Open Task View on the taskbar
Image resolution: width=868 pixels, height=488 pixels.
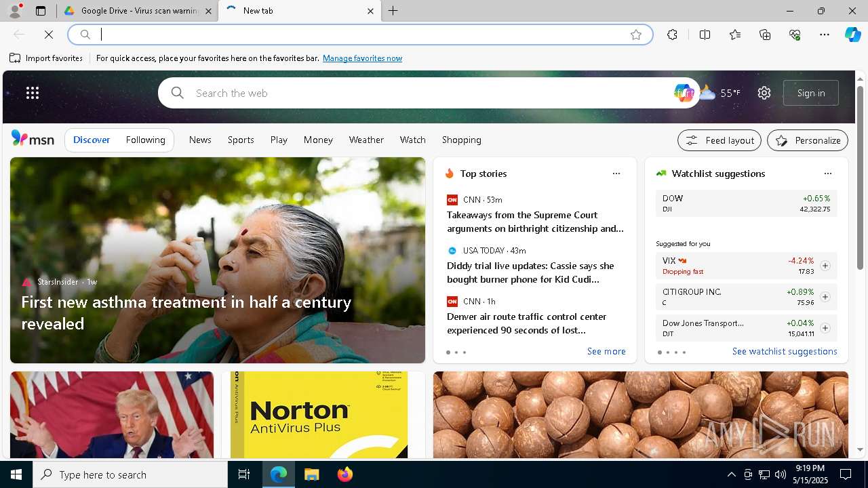[244, 474]
